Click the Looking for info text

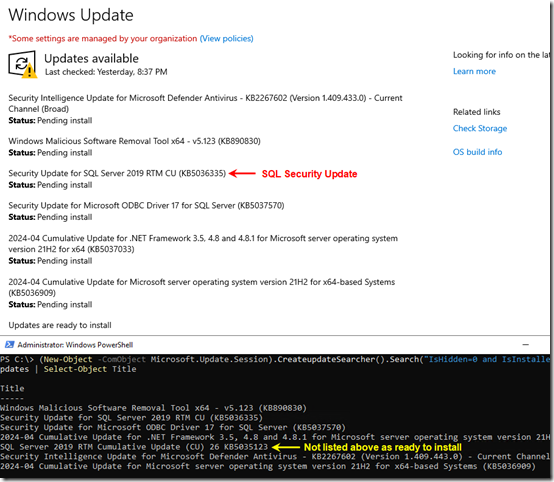coord(502,55)
